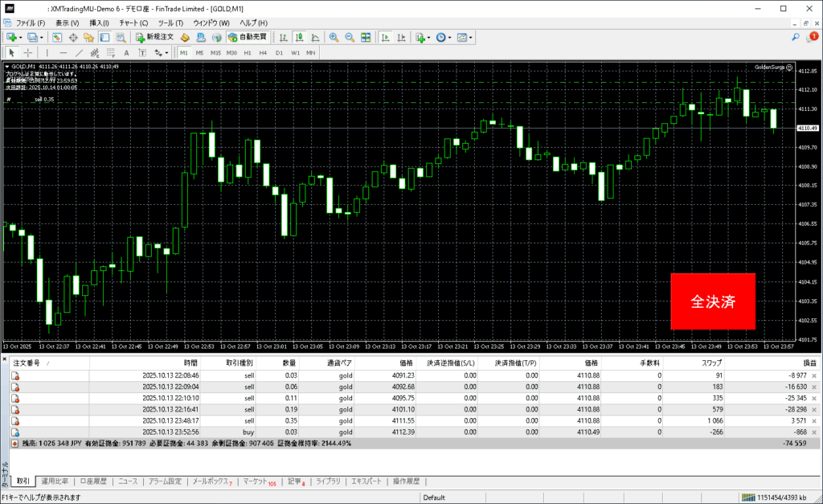
Task: Open the search magnifier at top right
Action: coord(796,37)
